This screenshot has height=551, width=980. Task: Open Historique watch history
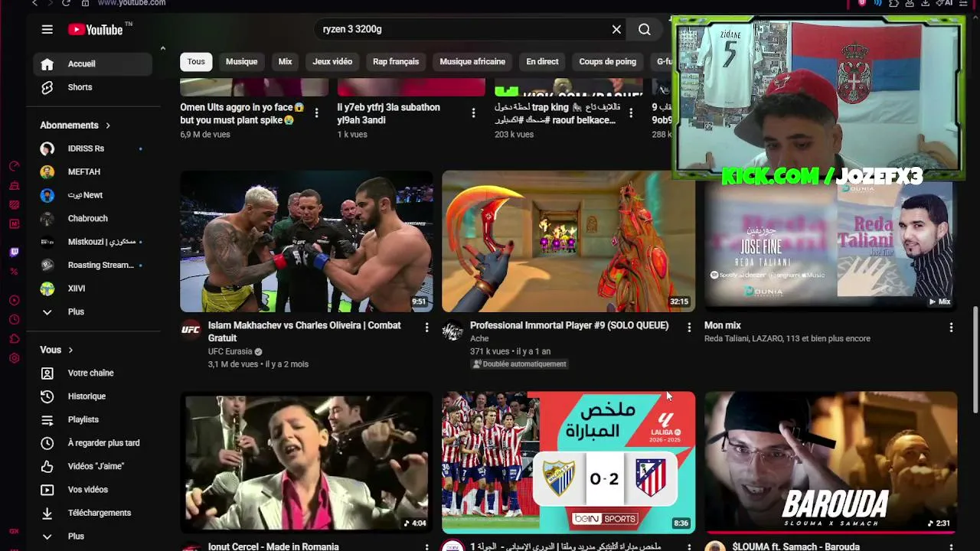click(x=93, y=396)
